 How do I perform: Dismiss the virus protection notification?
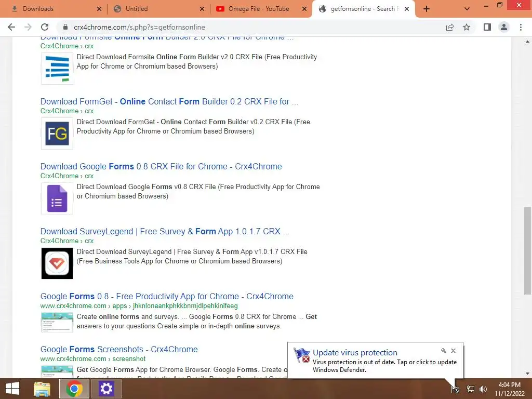(453, 351)
